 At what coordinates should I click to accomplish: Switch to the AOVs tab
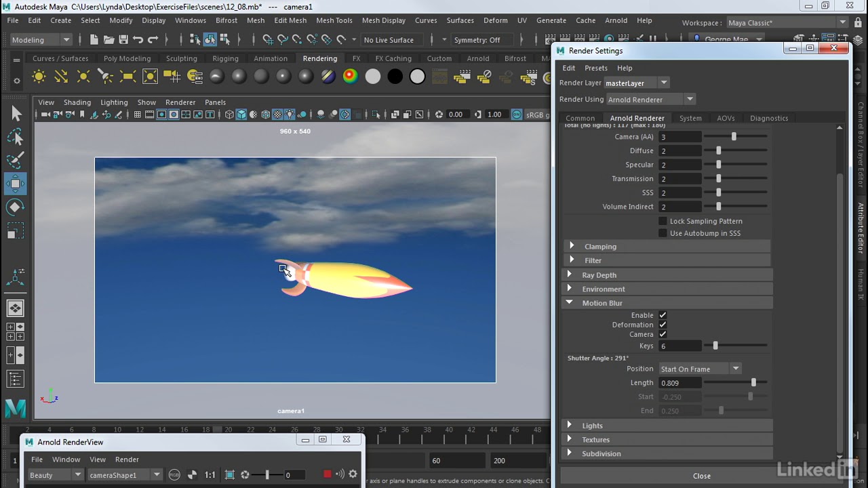726,118
